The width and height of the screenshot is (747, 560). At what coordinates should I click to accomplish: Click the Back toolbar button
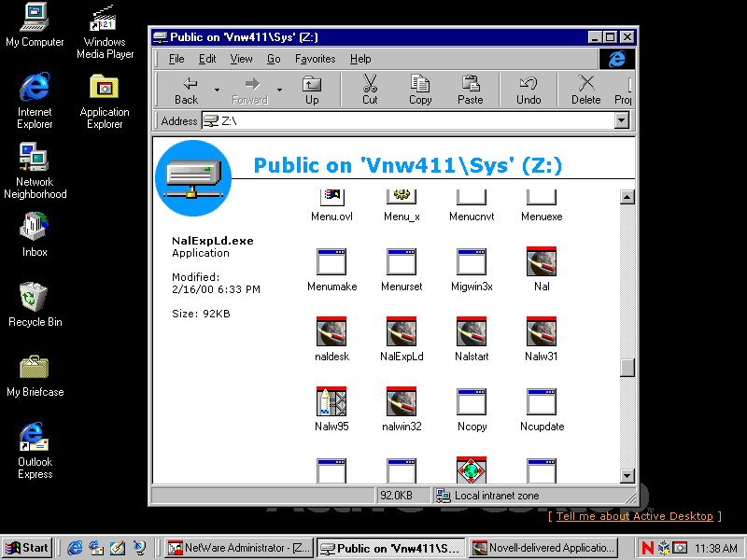pos(186,90)
